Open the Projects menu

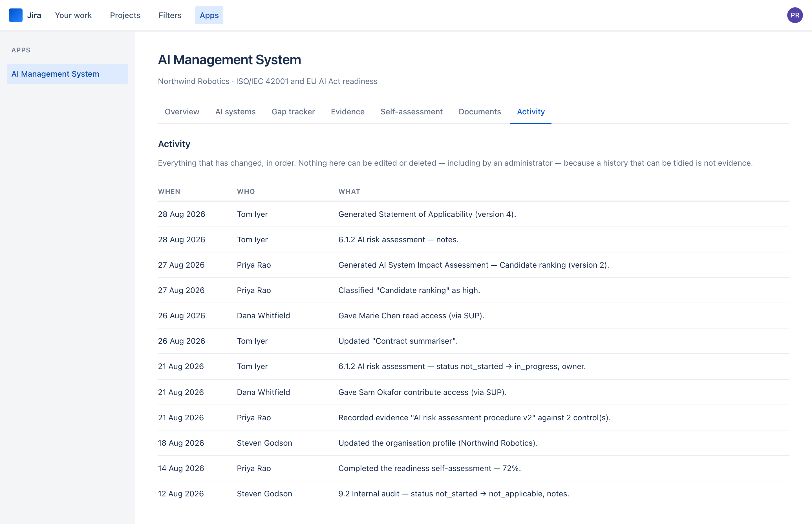(125, 15)
